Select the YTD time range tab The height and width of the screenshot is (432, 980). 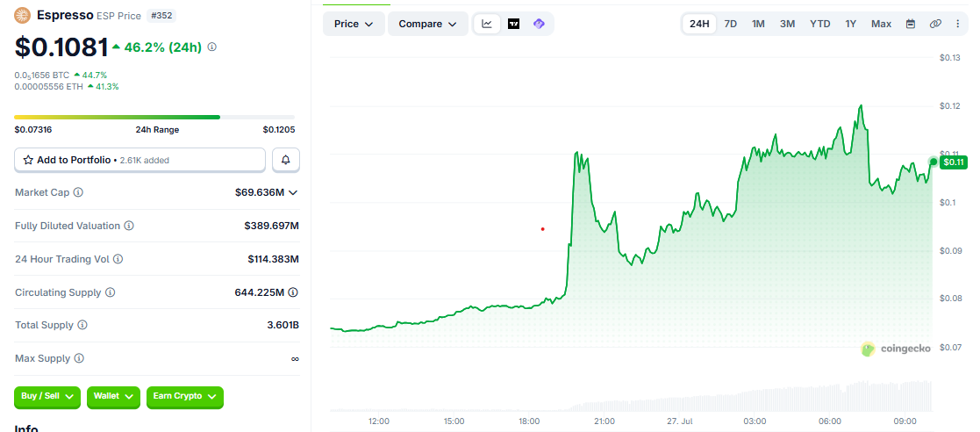tap(820, 24)
